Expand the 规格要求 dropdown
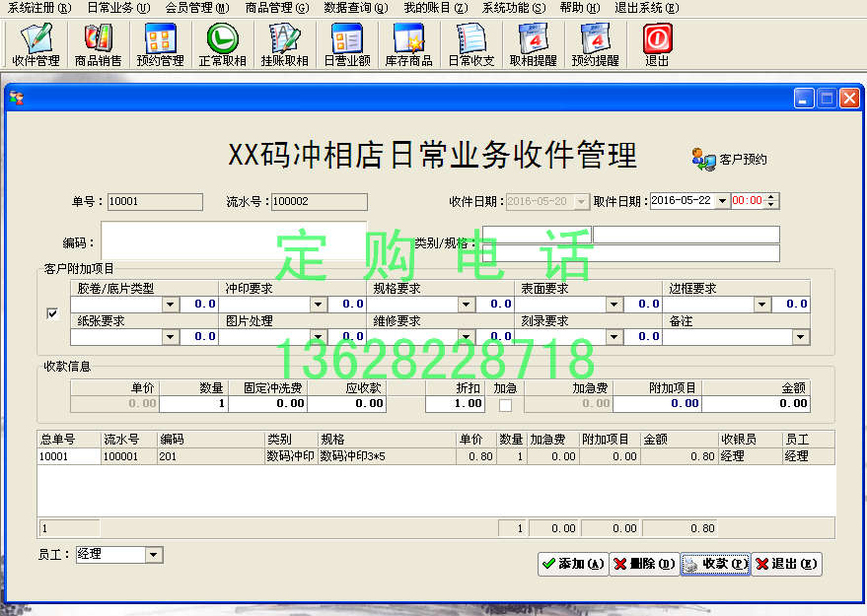 click(x=467, y=305)
